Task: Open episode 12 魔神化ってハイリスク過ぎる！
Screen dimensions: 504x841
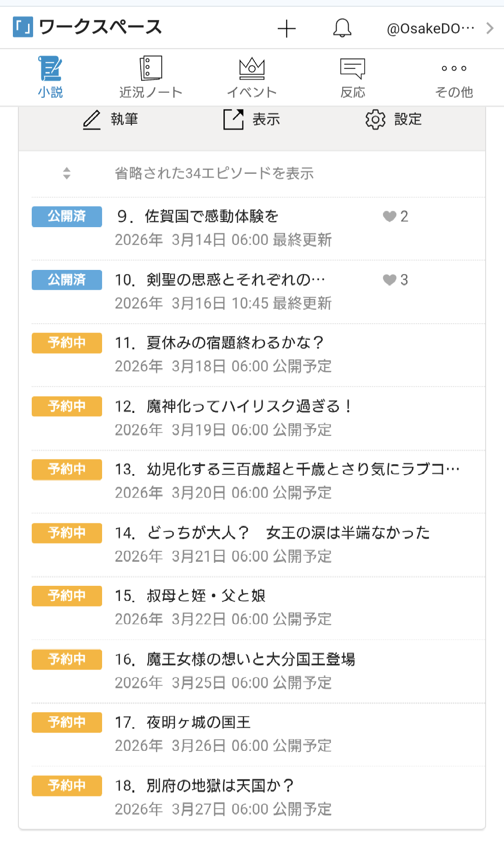Action: click(x=248, y=406)
